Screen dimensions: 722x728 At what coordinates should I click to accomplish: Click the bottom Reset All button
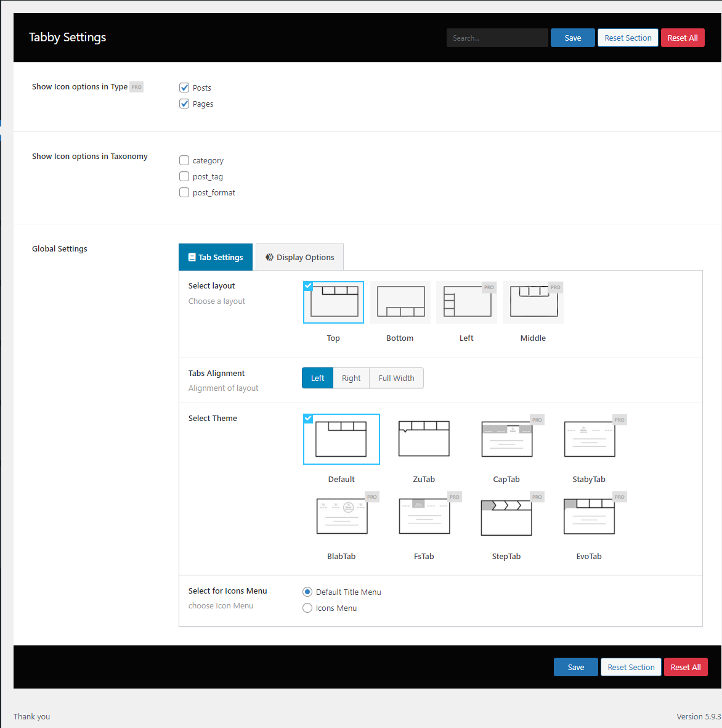click(x=686, y=667)
